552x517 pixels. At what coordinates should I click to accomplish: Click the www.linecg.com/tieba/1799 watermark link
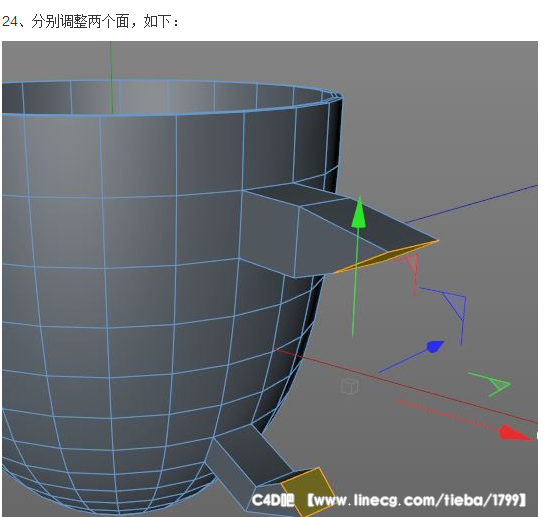(x=416, y=500)
